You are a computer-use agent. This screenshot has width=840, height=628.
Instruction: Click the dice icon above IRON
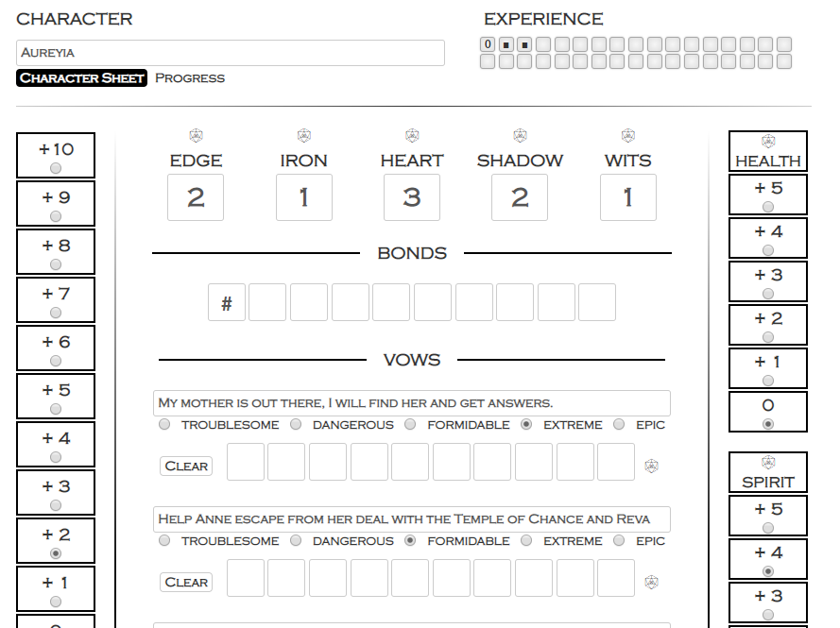(303, 134)
